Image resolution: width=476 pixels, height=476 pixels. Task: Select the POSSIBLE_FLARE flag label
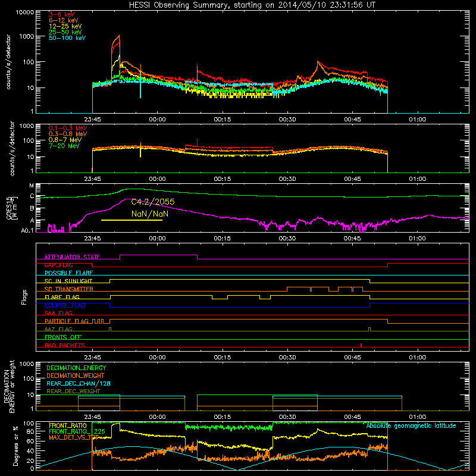tap(68, 273)
